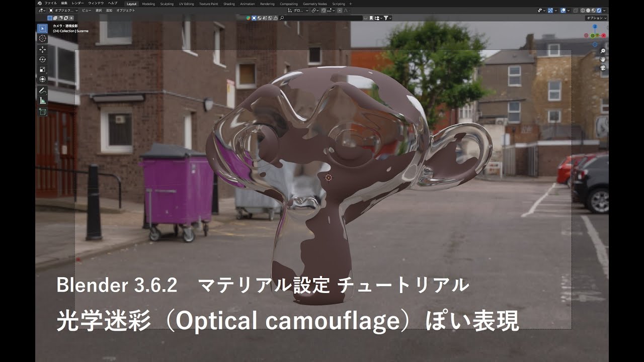
Task: Switch to the Rendering workspace tab
Action: tap(268, 4)
